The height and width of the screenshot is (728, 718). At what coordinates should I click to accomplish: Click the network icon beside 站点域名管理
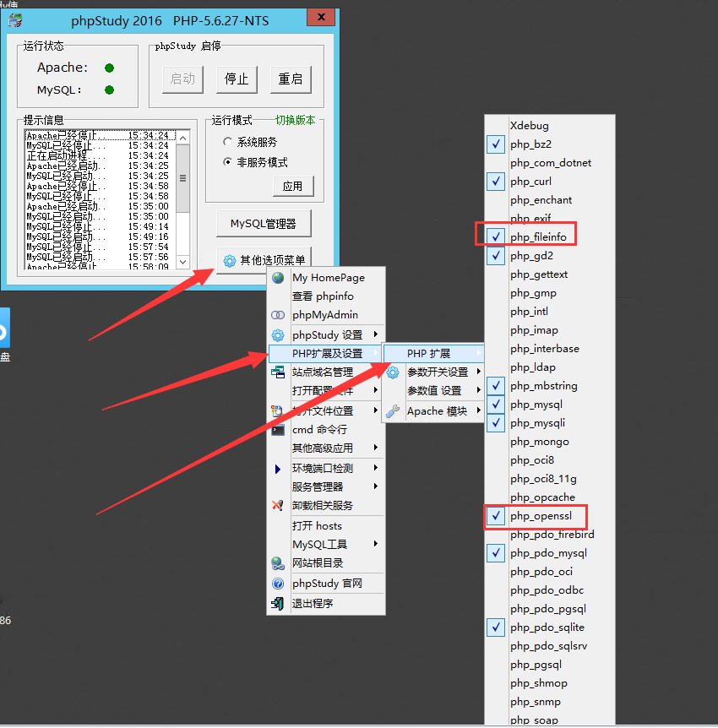pyautogui.click(x=278, y=372)
